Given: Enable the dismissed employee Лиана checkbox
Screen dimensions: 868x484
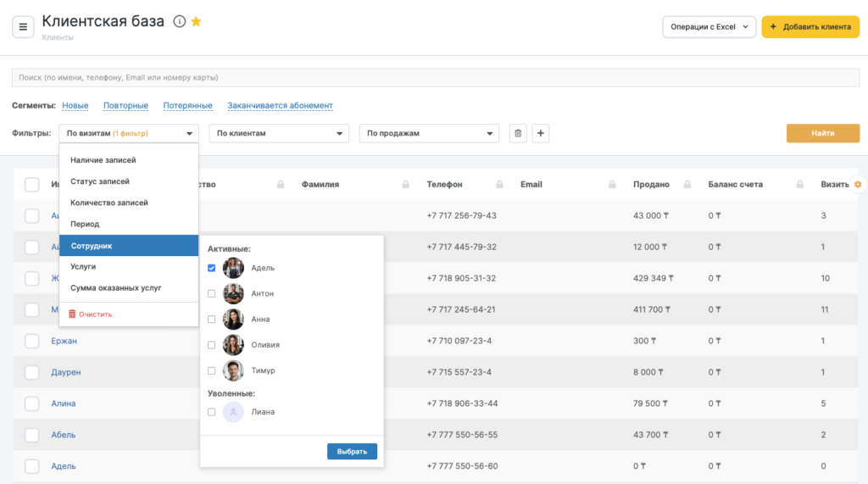Looking at the screenshot, I should 211,412.
